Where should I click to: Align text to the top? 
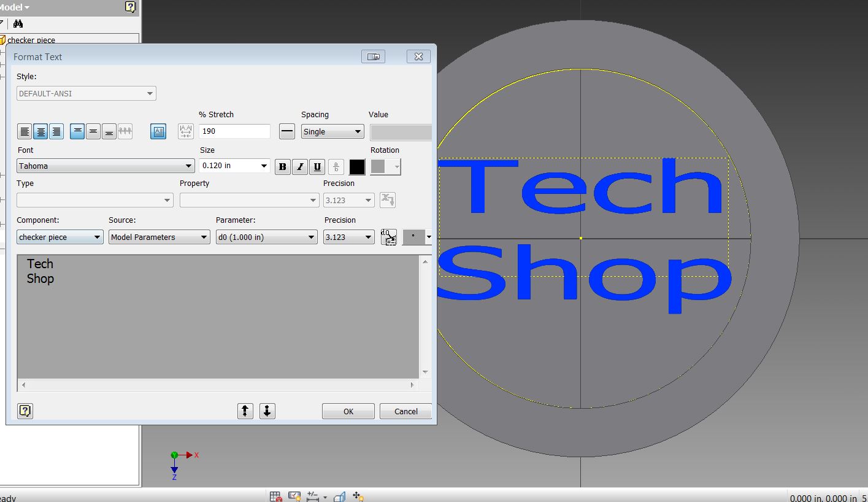click(x=77, y=131)
